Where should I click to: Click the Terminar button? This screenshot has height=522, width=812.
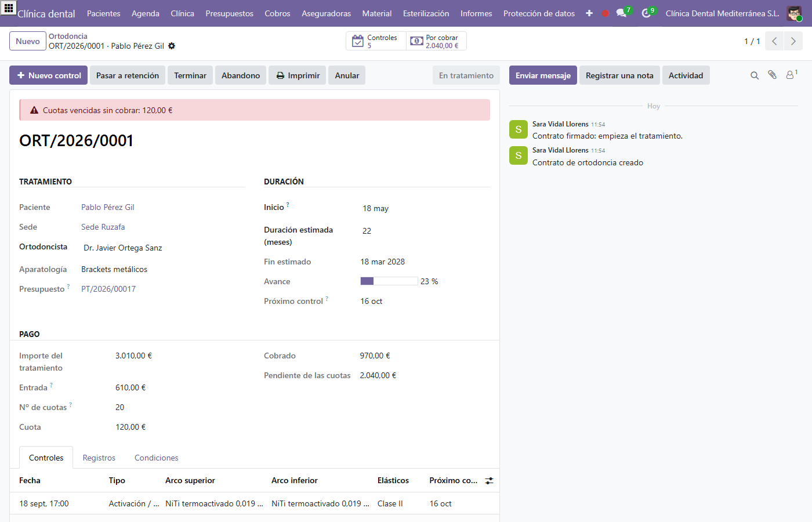pyautogui.click(x=190, y=75)
